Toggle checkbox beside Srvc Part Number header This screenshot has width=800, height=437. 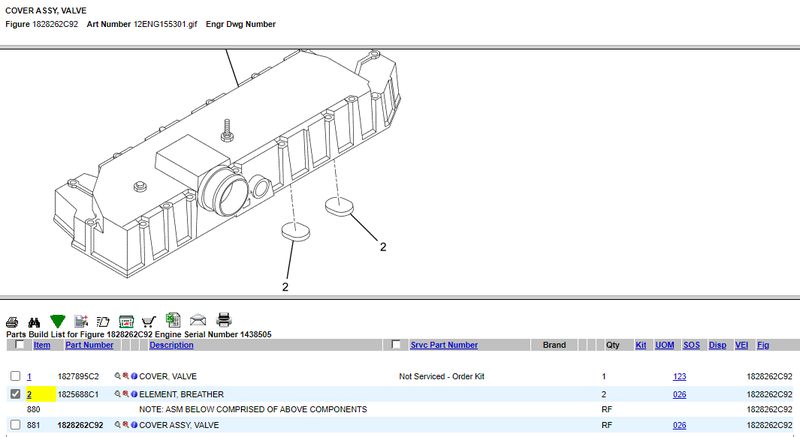pyautogui.click(x=396, y=345)
